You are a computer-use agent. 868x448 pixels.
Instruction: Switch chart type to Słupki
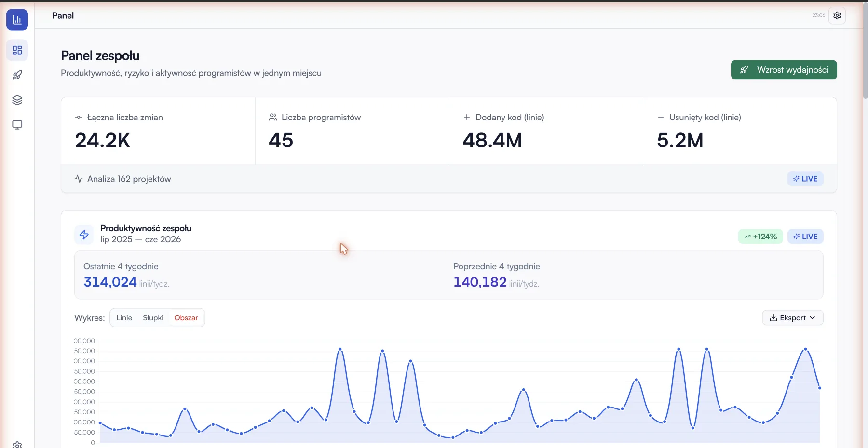(153, 318)
